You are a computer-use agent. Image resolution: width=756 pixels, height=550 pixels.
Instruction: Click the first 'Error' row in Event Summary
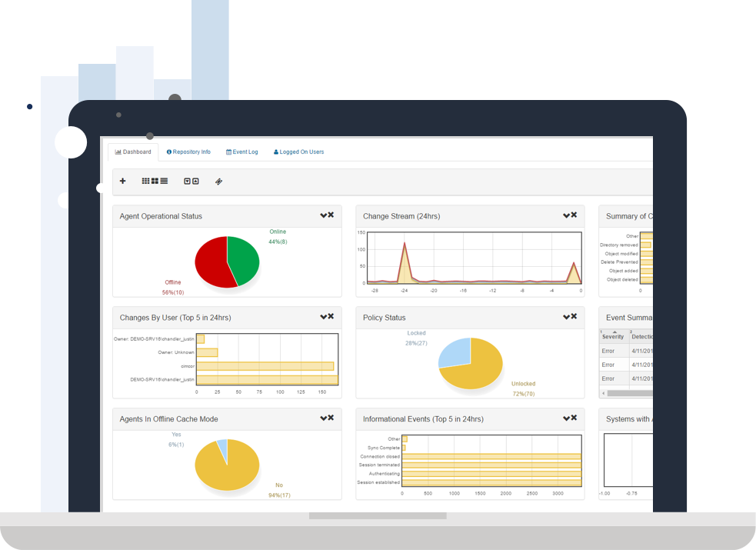click(x=626, y=351)
